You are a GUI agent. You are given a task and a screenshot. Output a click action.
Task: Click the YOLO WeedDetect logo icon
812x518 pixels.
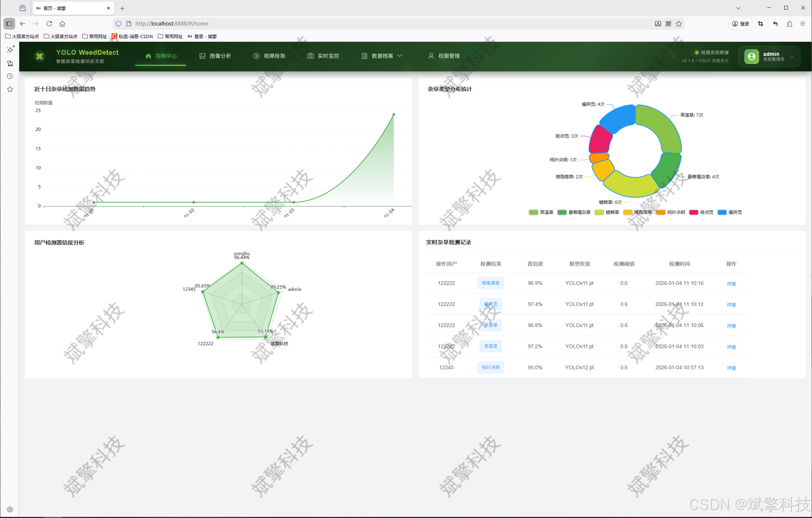[40, 56]
